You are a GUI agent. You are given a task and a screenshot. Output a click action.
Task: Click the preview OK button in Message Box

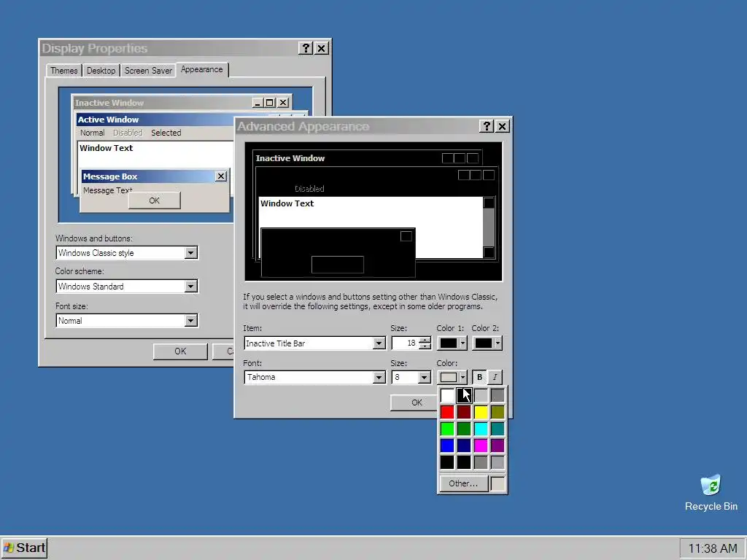click(x=155, y=201)
